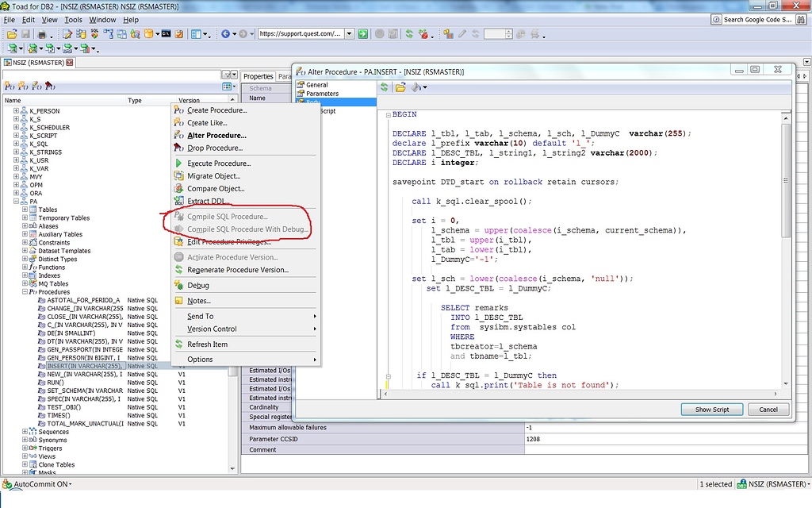
Task: Click the printer icon in main toolbar
Action: (42, 34)
